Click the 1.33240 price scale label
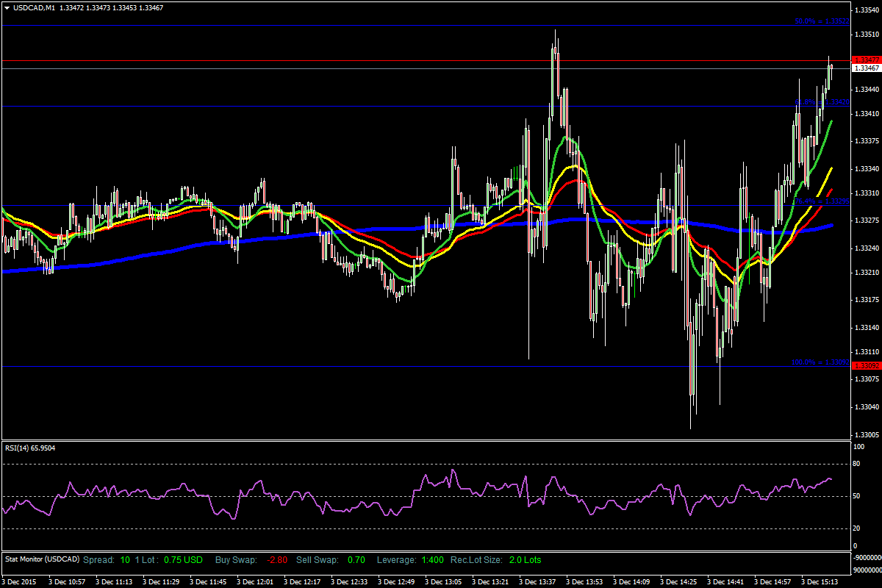 point(867,247)
